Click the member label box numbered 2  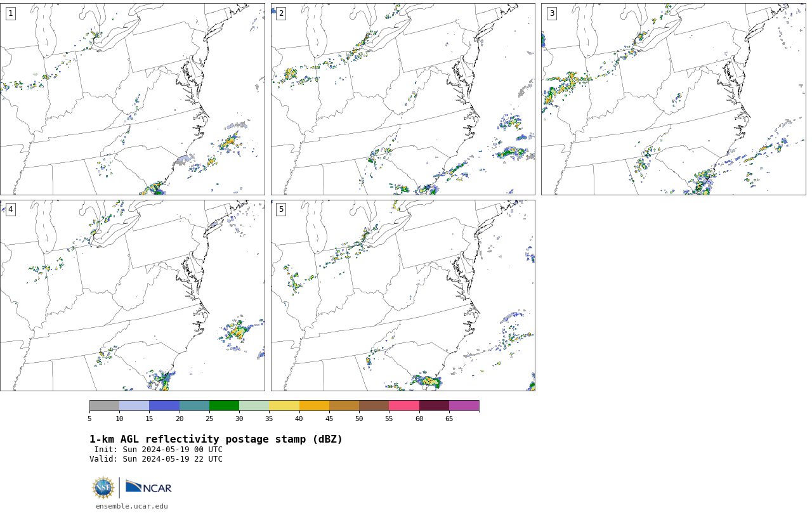(281, 13)
